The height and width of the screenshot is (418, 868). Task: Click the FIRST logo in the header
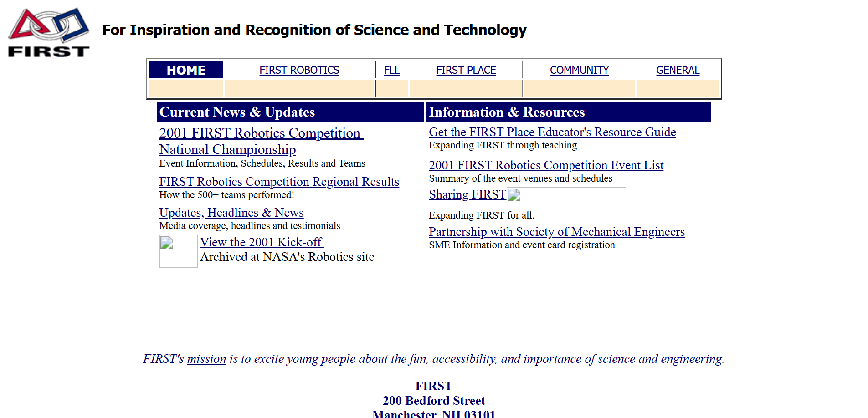point(48,32)
